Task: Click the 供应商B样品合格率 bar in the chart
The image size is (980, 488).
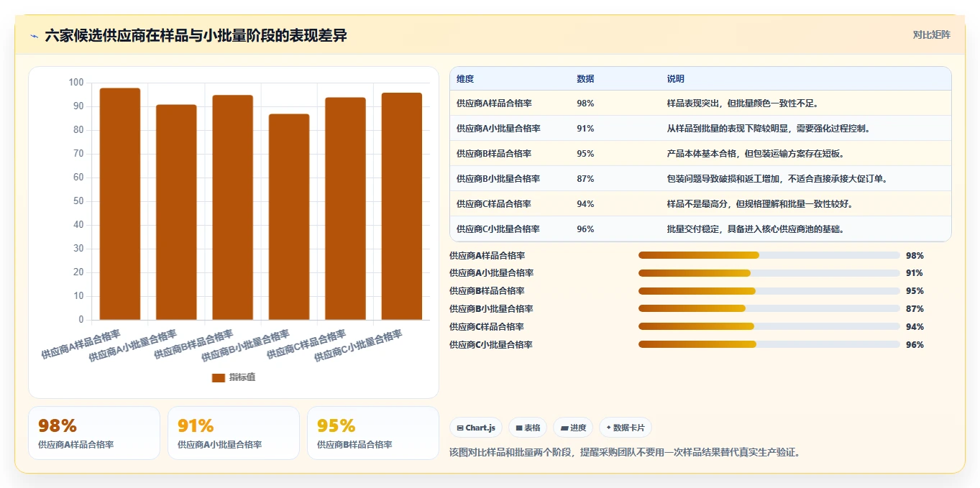Action: pyautogui.click(x=232, y=208)
